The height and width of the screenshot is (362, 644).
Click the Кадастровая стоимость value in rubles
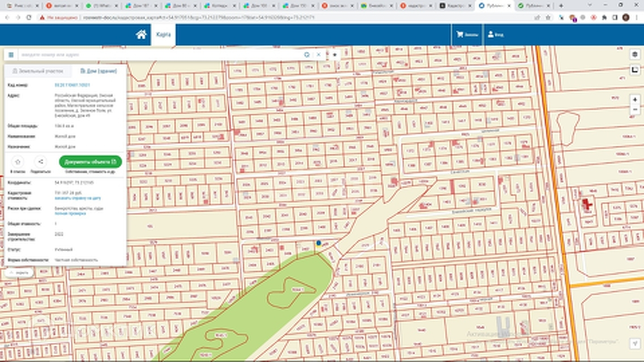click(68, 193)
